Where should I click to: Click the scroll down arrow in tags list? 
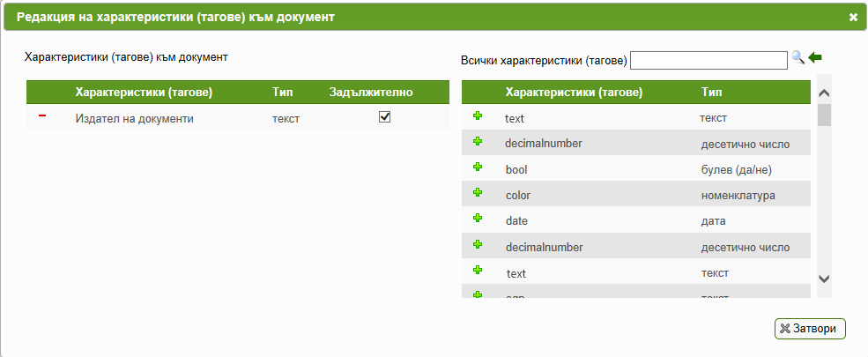[824, 279]
